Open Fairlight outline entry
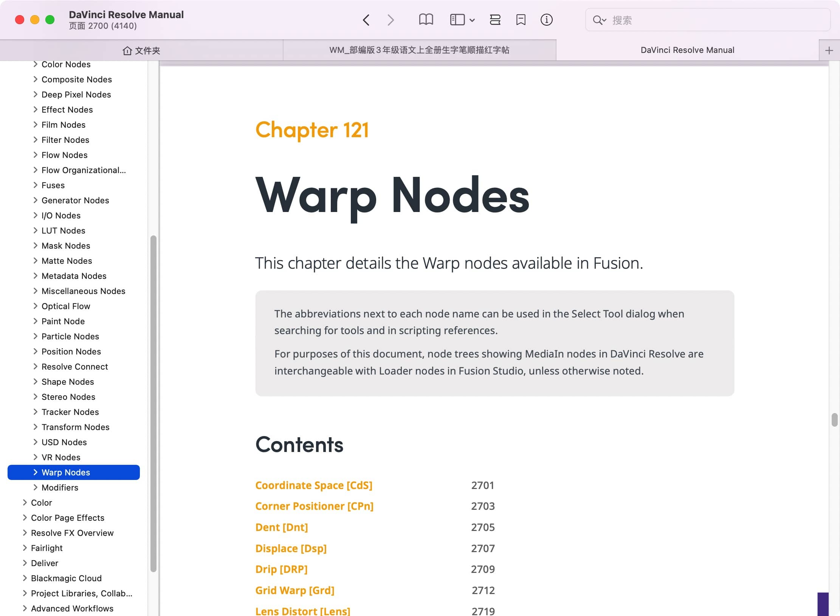 tap(46, 548)
